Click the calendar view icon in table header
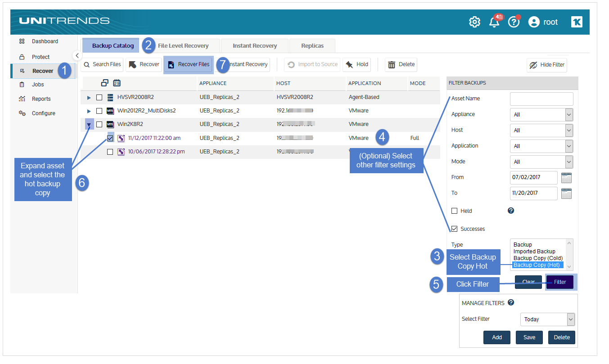This screenshot has height=364, width=609. (117, 83)
